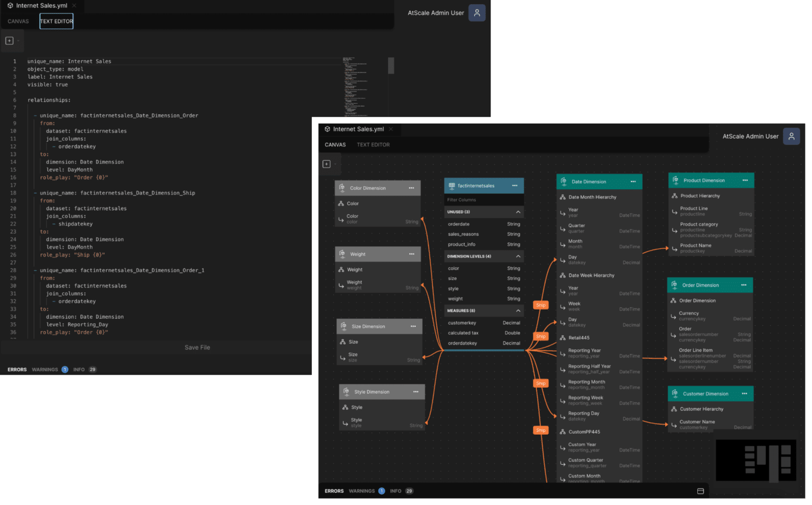Click the Customer Hierarchy icon
Image resolution: width=812 pixels, height=505 pixels.
(675, 409)
